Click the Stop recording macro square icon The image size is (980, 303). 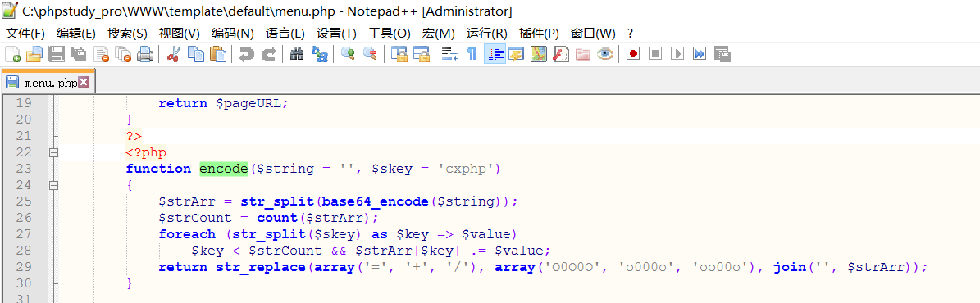pos(655,54)
